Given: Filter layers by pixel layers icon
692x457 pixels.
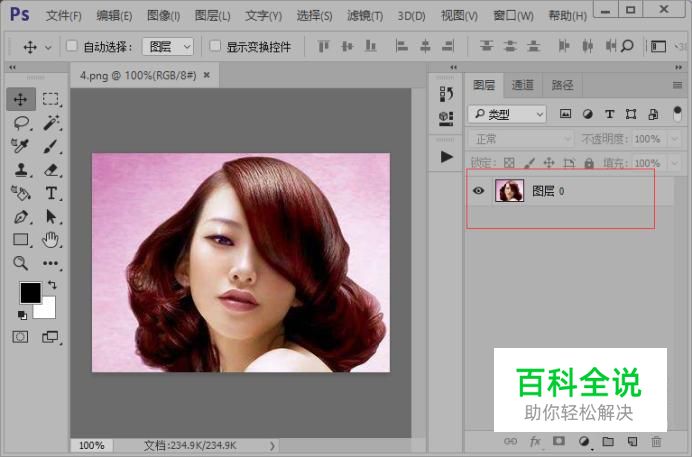Looking at the screenshot, I should coord(565,114).
